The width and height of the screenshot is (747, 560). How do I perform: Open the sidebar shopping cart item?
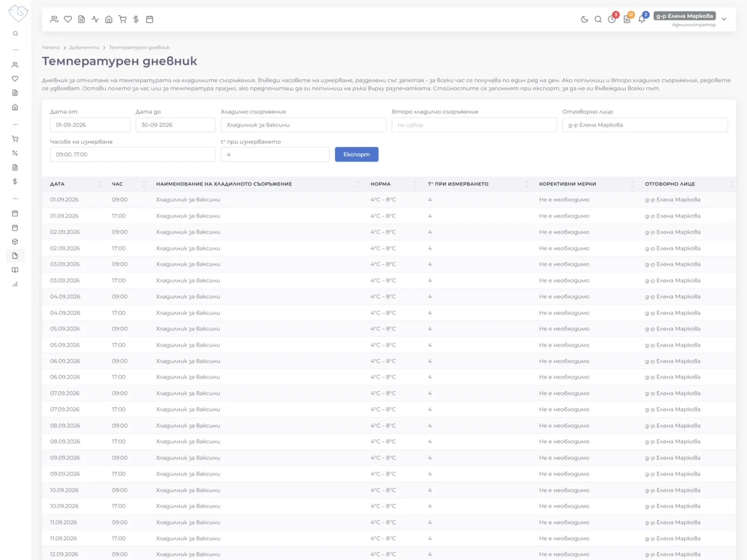click(15, 139)
